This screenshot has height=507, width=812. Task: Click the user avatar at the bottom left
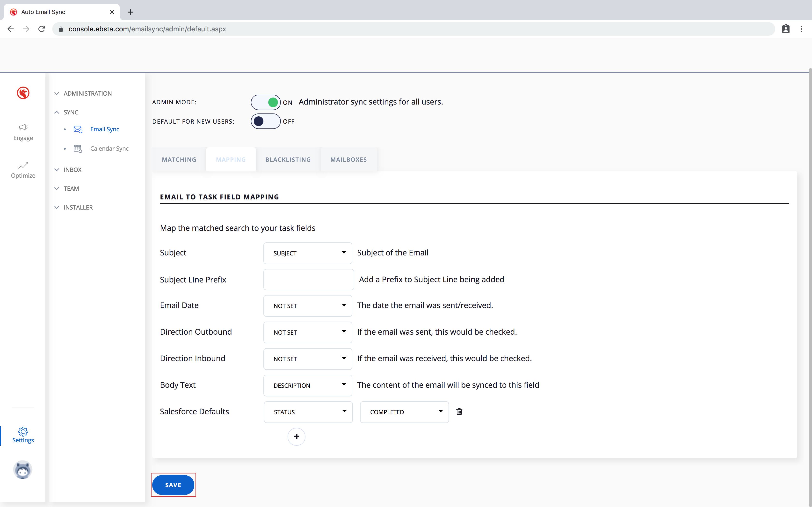coord(23,470)
